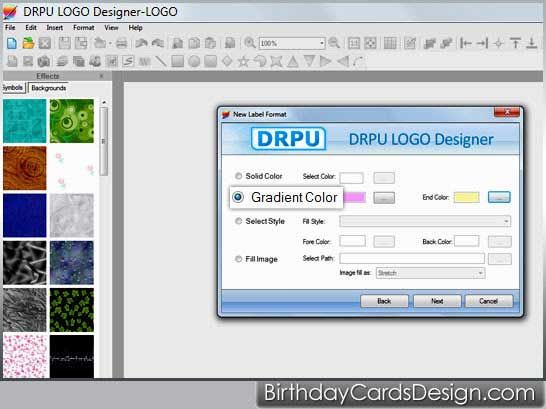Switch to the Backgrounds tab
The image size is (546, 409).
(x=48, y=88)
